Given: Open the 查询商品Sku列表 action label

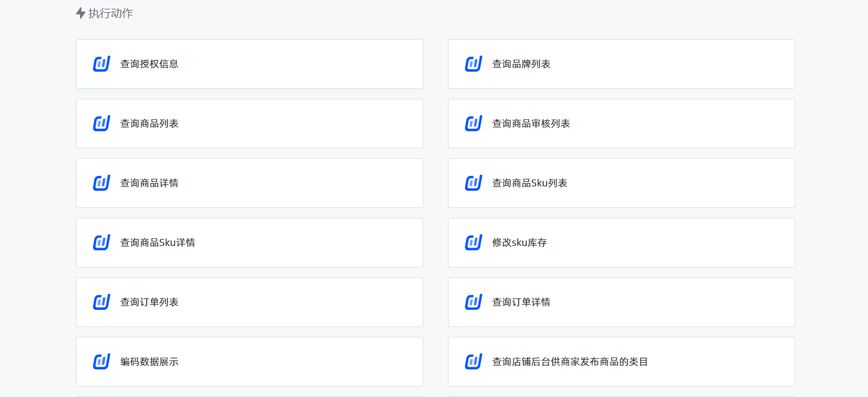Looking at the screenshot, I should (x=530, y=183).
